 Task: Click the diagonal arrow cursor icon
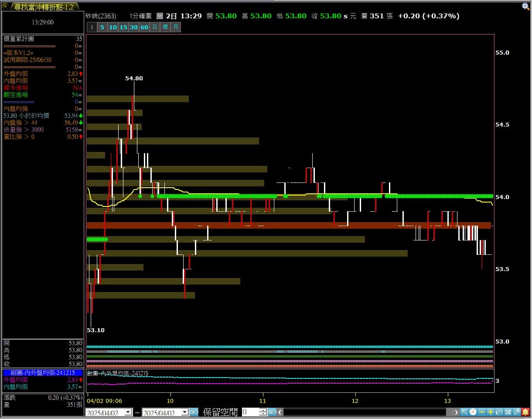(464, 412)
